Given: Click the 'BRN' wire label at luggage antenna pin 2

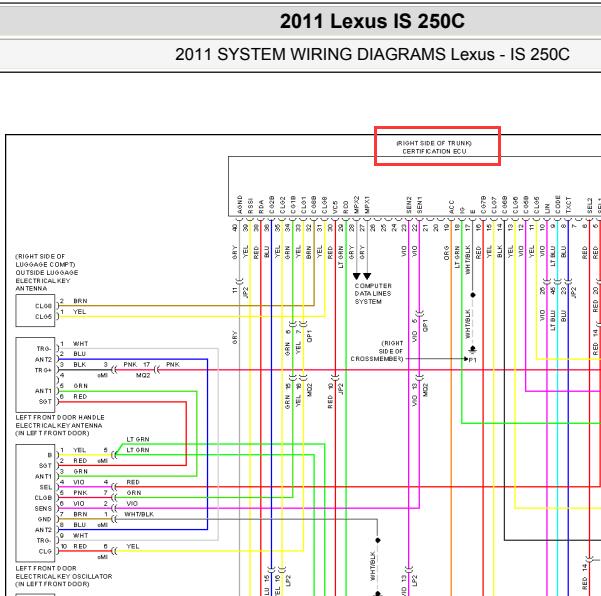Looking at the screenshot, I should 80,301.
